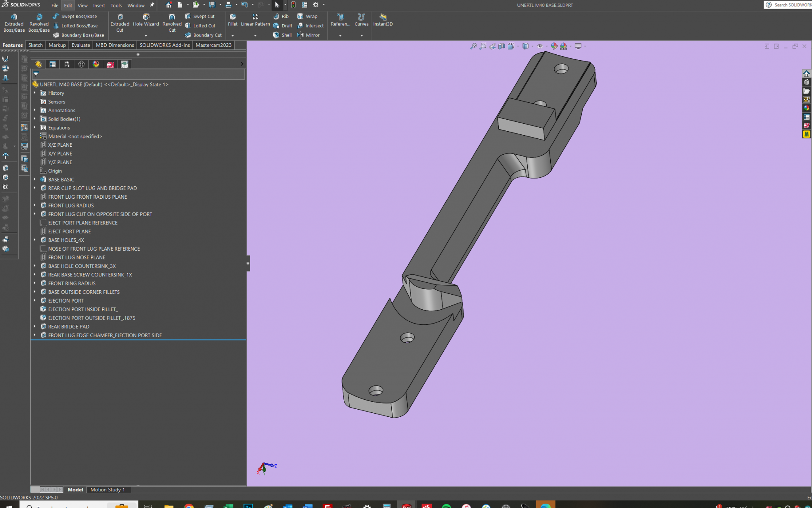Click the Edit Appearance color sphere in view toolbar
812x508 pixels.
pyautogui.click(x=554, y=46)
